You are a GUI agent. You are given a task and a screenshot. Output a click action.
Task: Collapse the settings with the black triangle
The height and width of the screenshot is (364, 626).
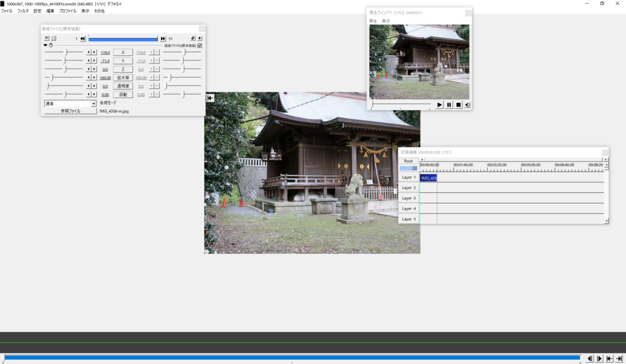(x=45, y=46)
